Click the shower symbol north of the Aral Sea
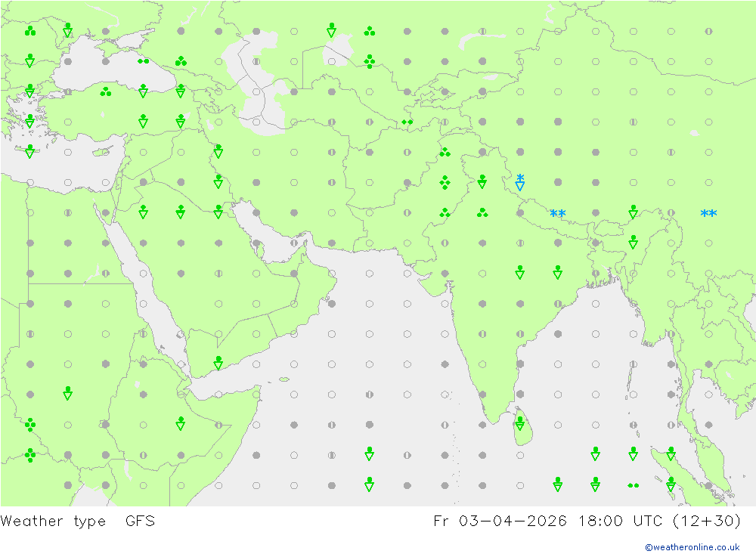The height and width of the screenshot is (554, 756). click(331, 30)
